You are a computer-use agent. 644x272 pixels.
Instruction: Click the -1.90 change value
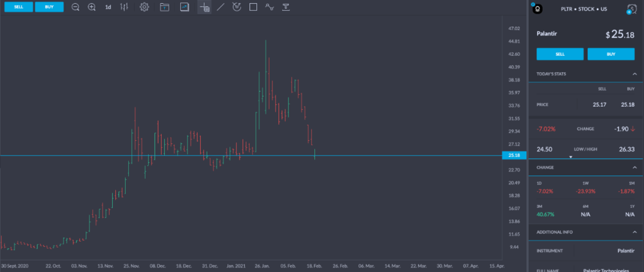pyautogui.click(x=621, y=129)
